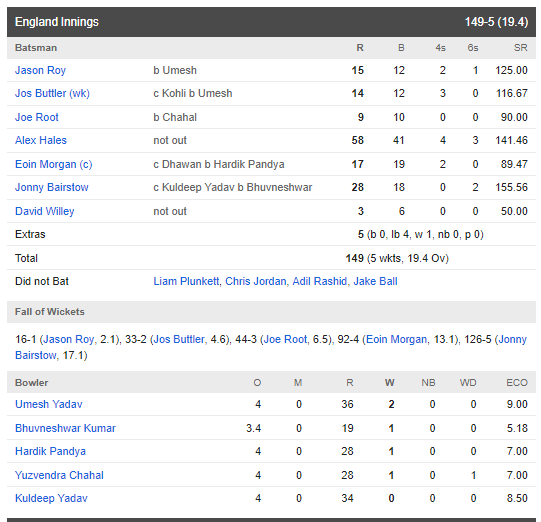Select Alex Hales in batting table

[x=41, y=140]
